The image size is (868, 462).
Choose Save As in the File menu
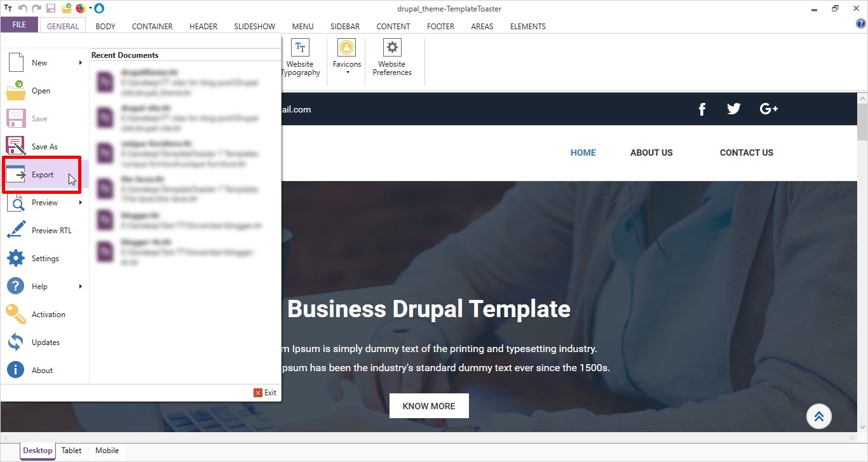point(44,147)
